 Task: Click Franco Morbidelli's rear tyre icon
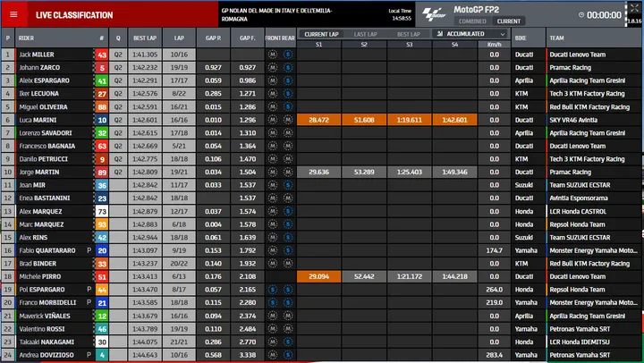(x=288, y=302)
